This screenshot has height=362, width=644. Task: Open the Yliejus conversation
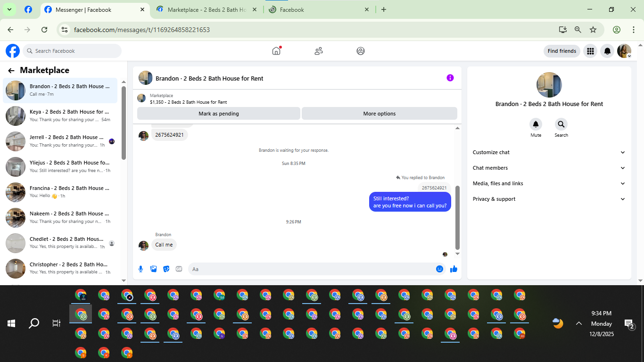point(60,166)
